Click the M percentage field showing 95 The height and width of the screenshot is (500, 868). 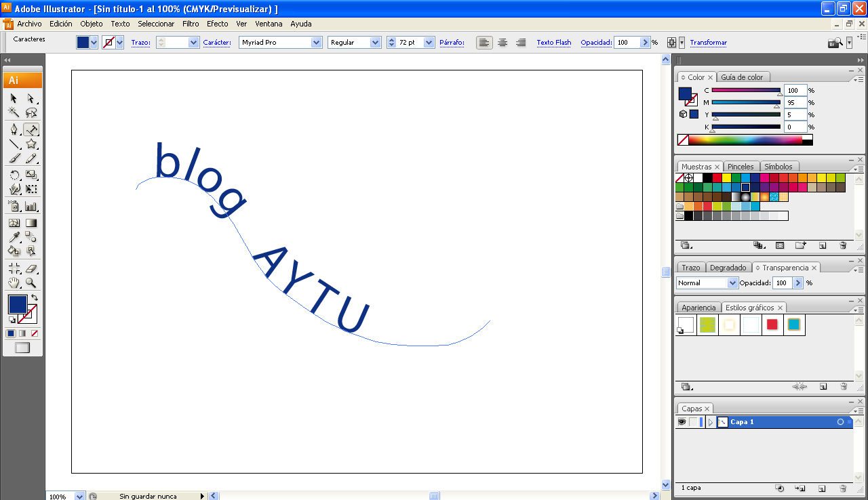[795, 102]
